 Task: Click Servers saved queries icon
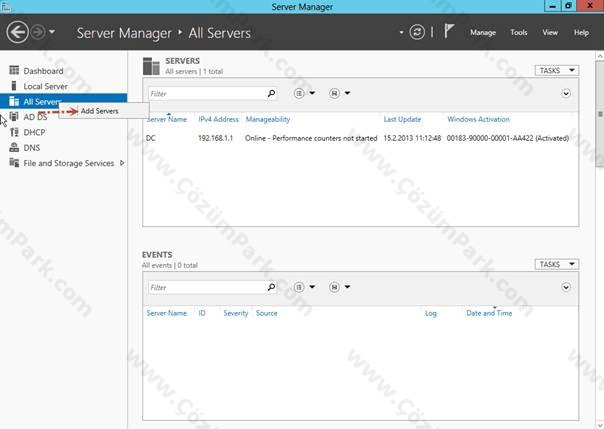click(334, 93)
